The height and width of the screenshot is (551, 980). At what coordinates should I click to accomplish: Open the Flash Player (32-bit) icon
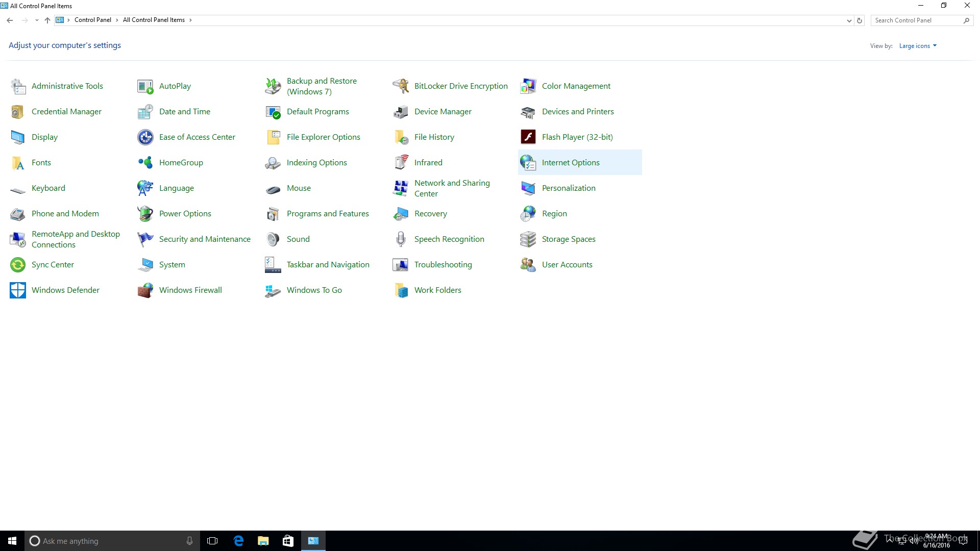click(528, 137)
